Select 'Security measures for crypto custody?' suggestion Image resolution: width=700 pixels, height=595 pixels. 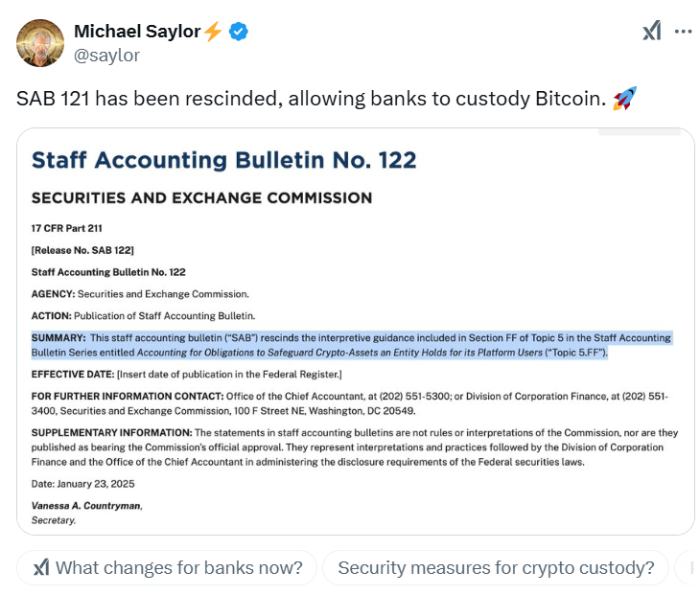point(496,568)
